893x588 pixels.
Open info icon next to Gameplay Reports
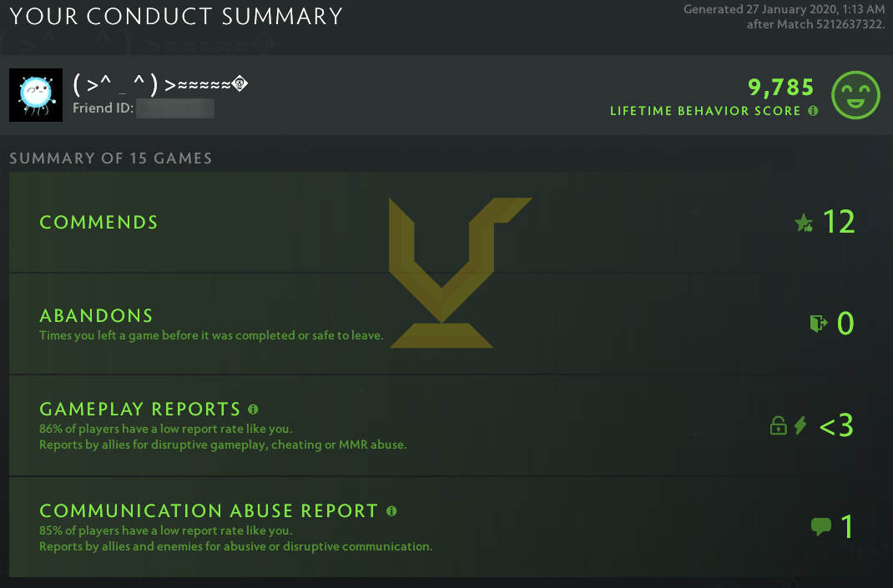click(253, 410)
